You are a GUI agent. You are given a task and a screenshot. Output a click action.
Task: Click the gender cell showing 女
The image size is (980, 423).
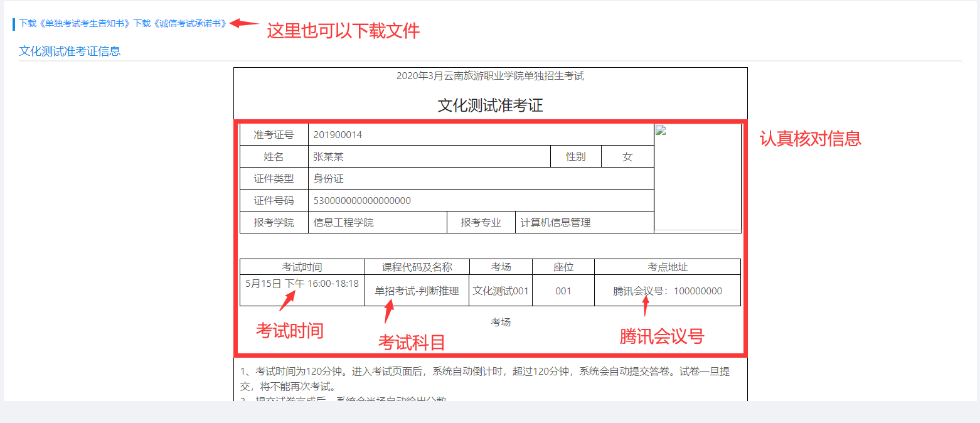(x=627, y=156)
